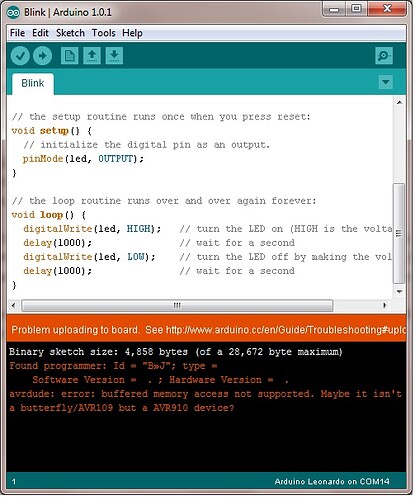Click the 'pinMode(led, OUTPUT);' line
The height and width of the screenshot is (500, 415).
pos(83,159)
